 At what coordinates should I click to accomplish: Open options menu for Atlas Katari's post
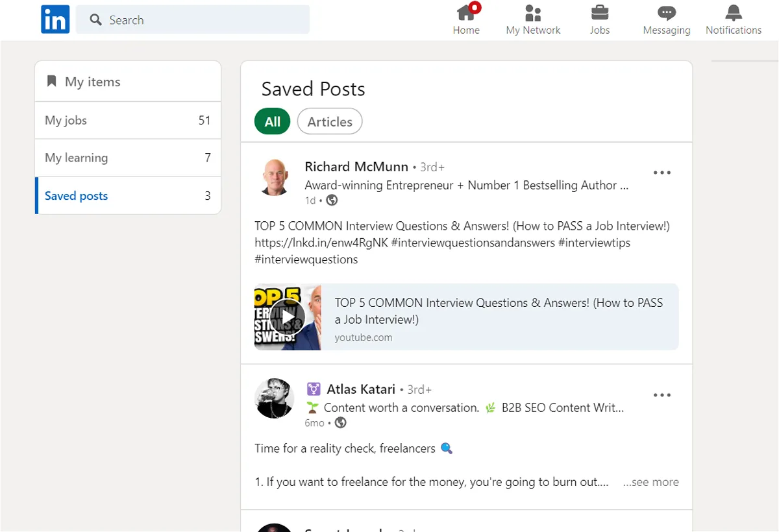point(662,395)
